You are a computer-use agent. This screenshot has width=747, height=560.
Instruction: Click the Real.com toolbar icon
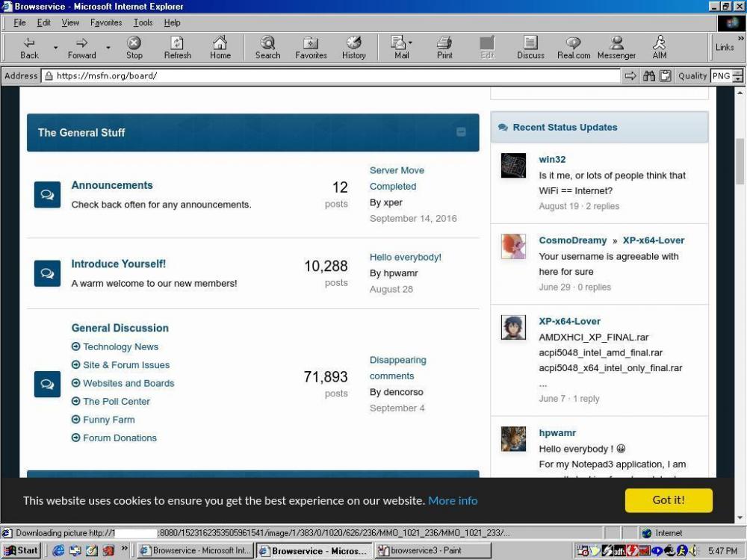(573, 48)
